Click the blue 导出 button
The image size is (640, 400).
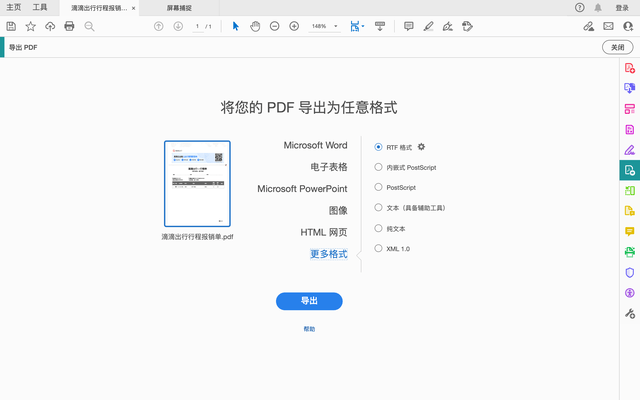(x=309, y=301)
